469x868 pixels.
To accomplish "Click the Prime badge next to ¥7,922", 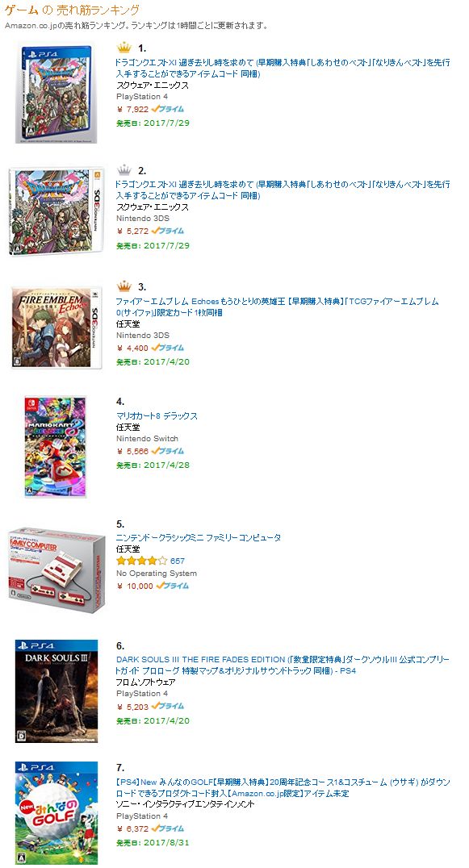I will [x=168, y=109].
